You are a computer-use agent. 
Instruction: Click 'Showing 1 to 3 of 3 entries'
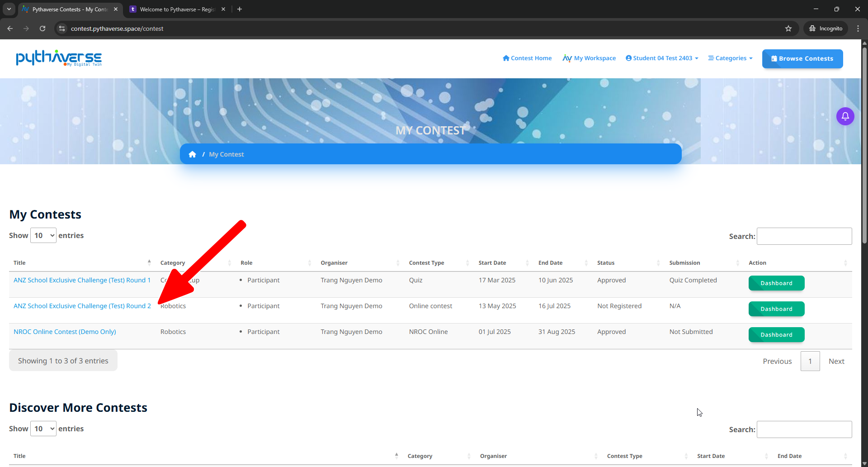(x=63, y=361)
